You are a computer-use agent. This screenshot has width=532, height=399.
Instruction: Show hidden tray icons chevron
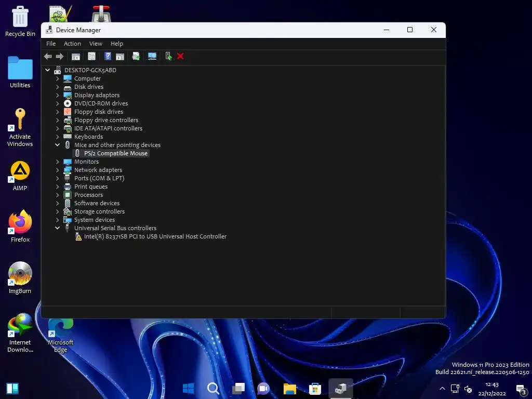442,389
